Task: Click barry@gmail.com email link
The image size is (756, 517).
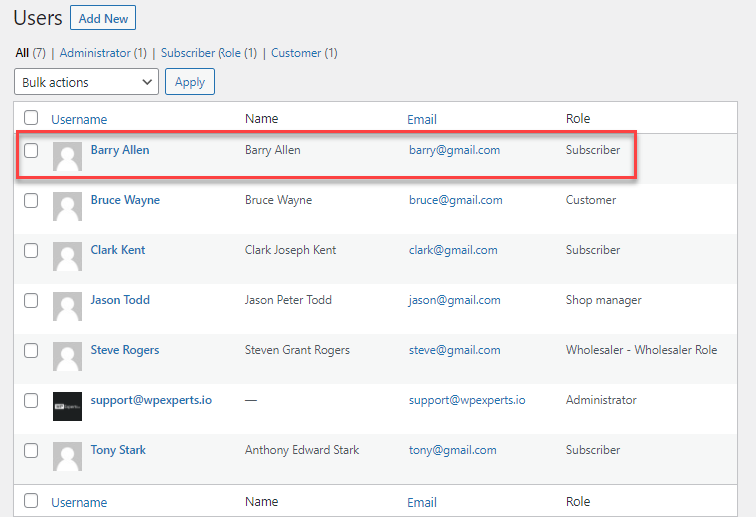Action: [x=455, y=150]
